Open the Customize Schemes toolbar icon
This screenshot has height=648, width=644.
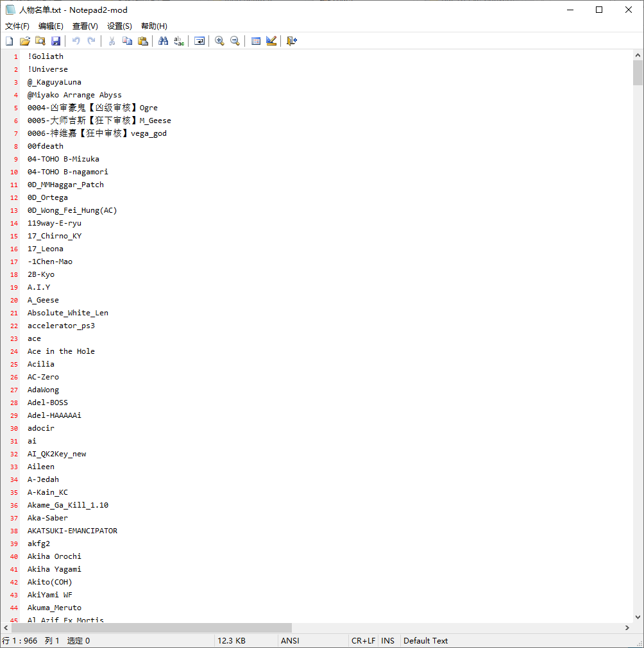(271, 41)
